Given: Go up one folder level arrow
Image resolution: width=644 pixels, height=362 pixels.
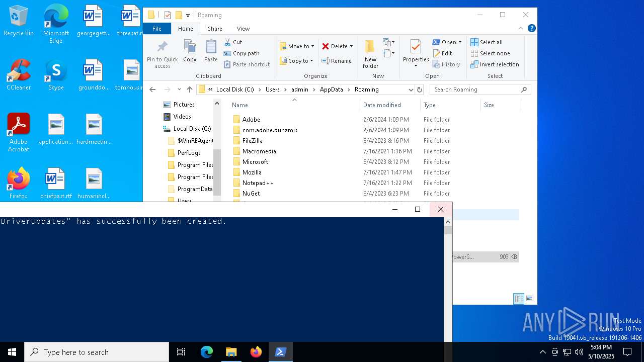Looking at the screenshot, I should click(189, 89).
